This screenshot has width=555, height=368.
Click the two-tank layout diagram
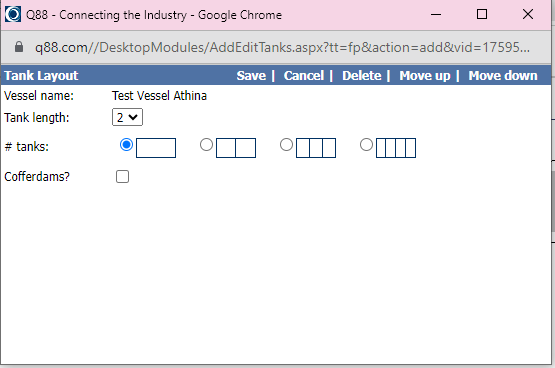pyautogui.click(x=236, y=148)
